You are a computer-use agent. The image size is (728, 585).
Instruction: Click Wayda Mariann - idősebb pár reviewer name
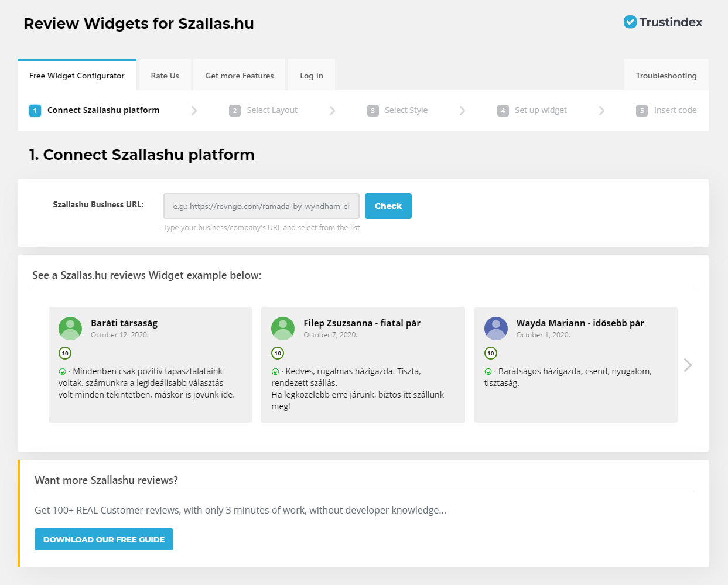tap(580, 323)
